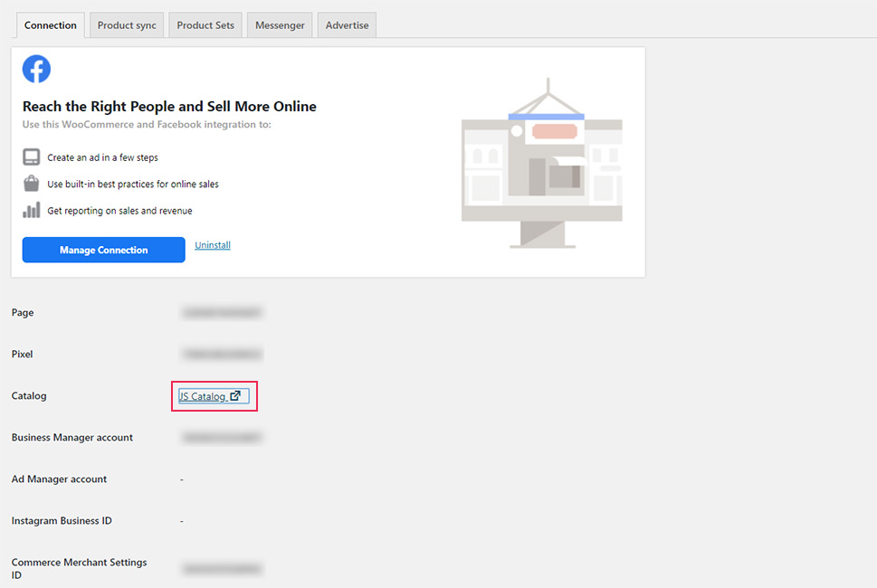This screenshot has width=877, height=588.
Task: Click the Manage Connection button
Action: click(x=103, y=250)
